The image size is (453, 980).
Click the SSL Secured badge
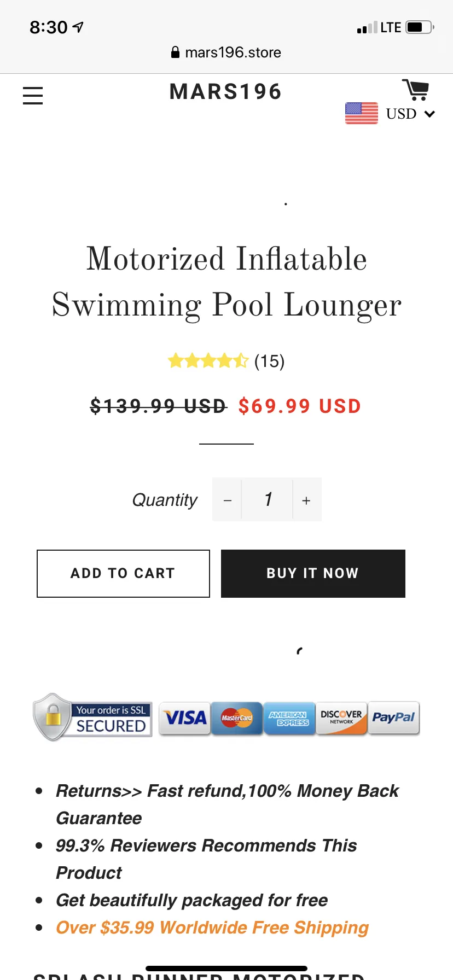[92, 717]
